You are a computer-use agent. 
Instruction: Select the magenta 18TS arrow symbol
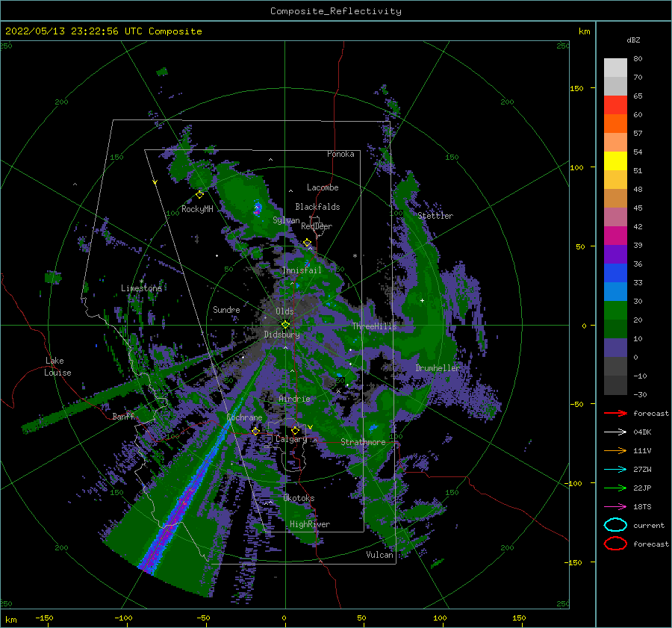pos(615,506)
